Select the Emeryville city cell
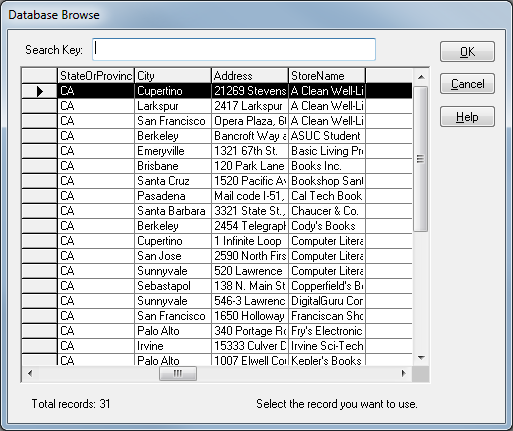Screen dimensions: 513x431 click(x=173, y=151)
